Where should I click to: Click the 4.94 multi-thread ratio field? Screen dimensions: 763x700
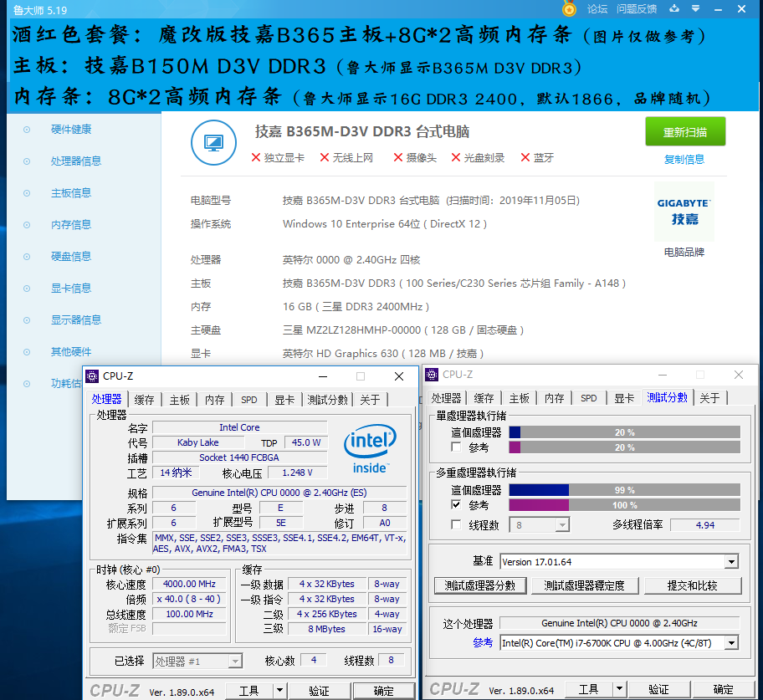[x=705, y=525]
